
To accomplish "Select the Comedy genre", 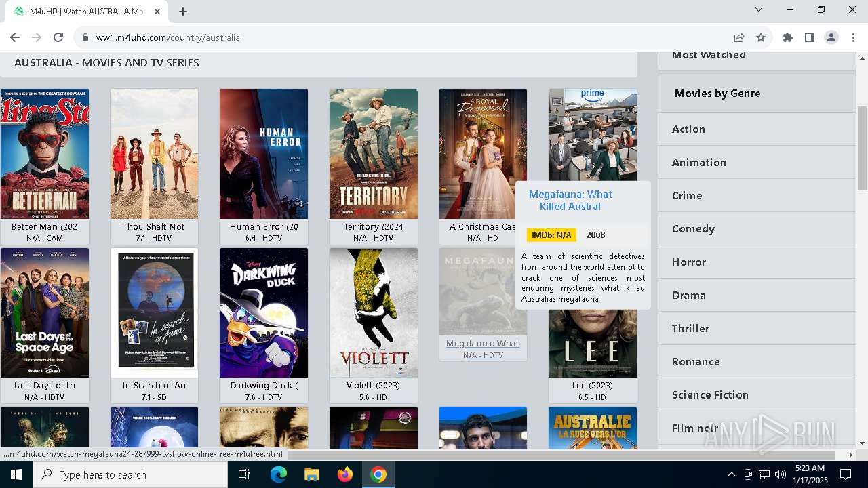I will click(757, 228).
